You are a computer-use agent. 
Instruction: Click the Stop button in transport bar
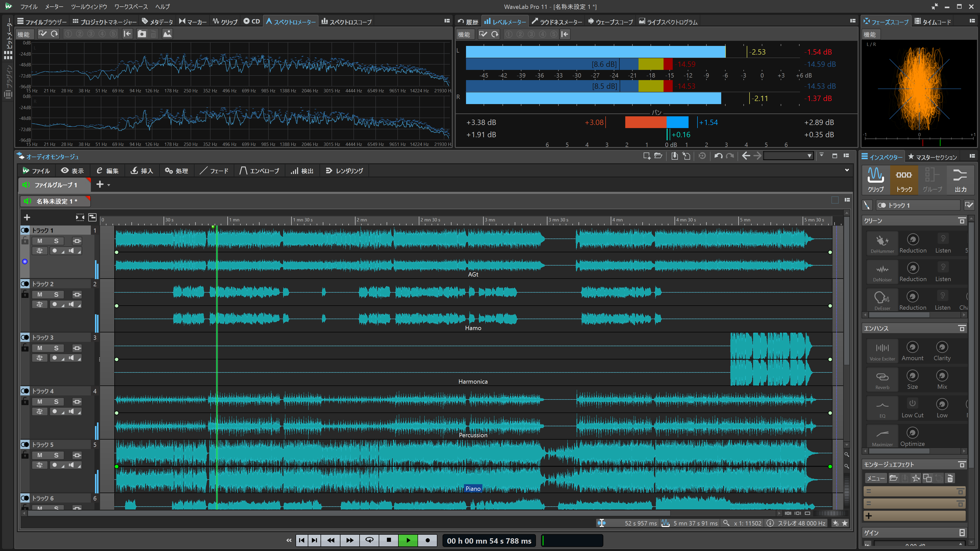[x=388, y=540]
